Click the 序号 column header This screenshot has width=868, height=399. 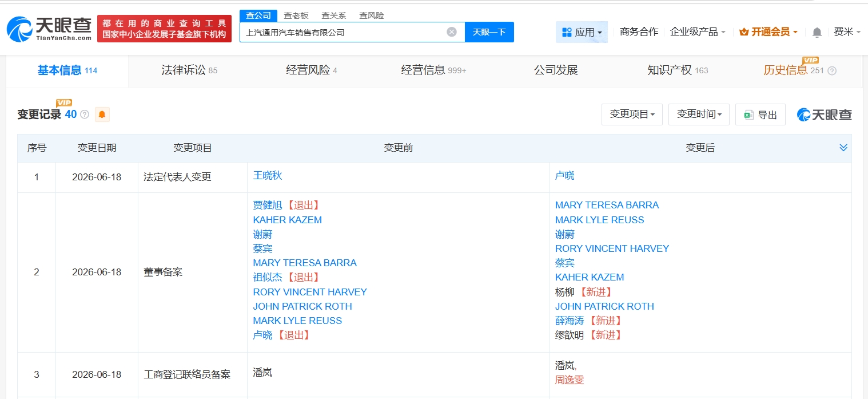pos(37,148)
